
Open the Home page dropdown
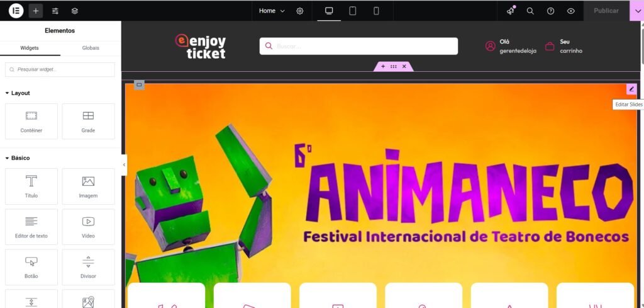[272, 11]
